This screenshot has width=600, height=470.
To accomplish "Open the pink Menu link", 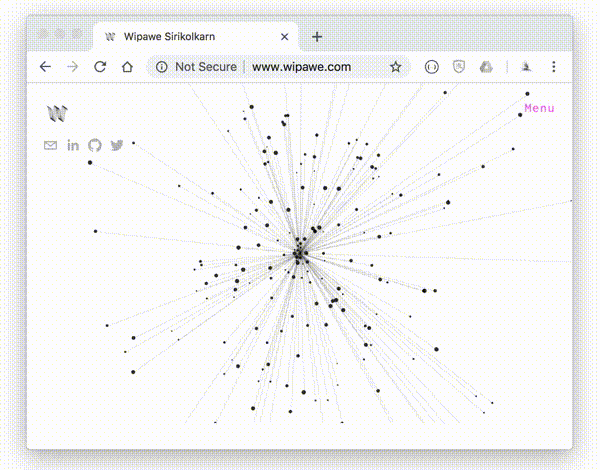I will (x=539, y=108).
